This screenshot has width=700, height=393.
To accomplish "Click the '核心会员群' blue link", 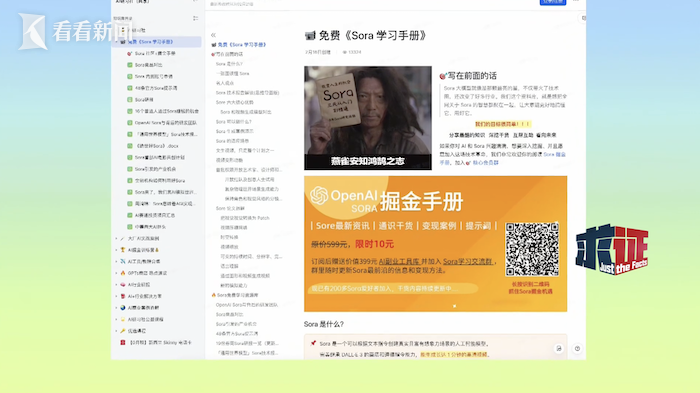I will [x=485, y=163].
